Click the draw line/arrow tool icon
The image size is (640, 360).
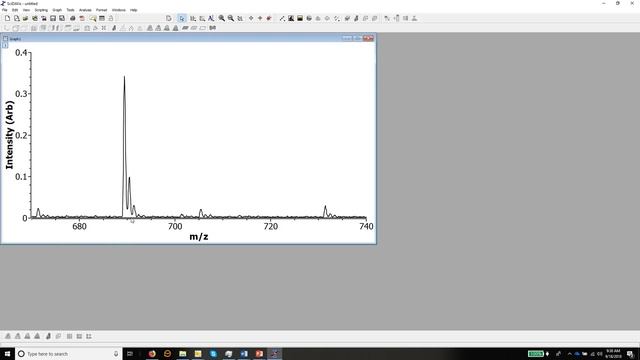pyautogui.click(x=282, y=18)
